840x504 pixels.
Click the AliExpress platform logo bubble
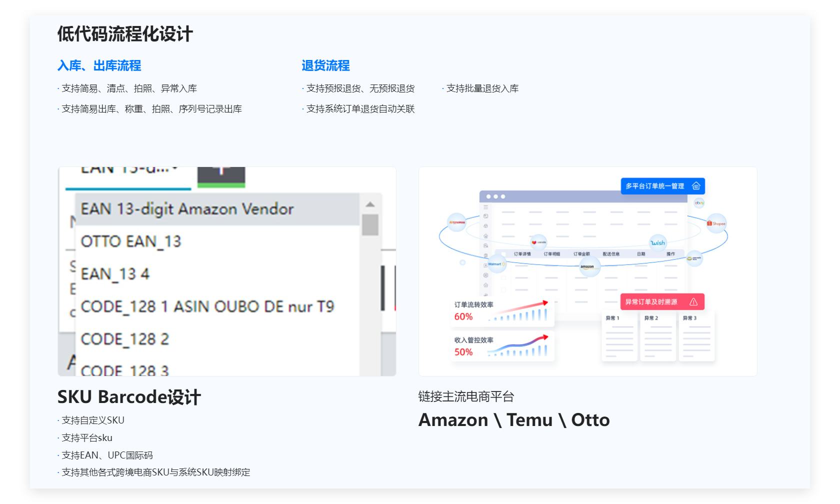(x=456, y=222)
